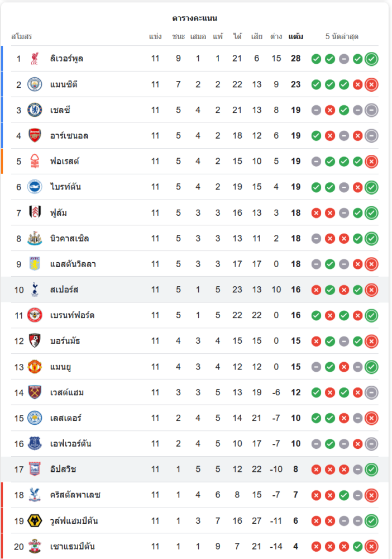Image resolution: width=392 pixels, height=559 pixels.
Task: Open the นิวคาสเซิล team name link
Action: pyautogui.click(x=69, y=239)
